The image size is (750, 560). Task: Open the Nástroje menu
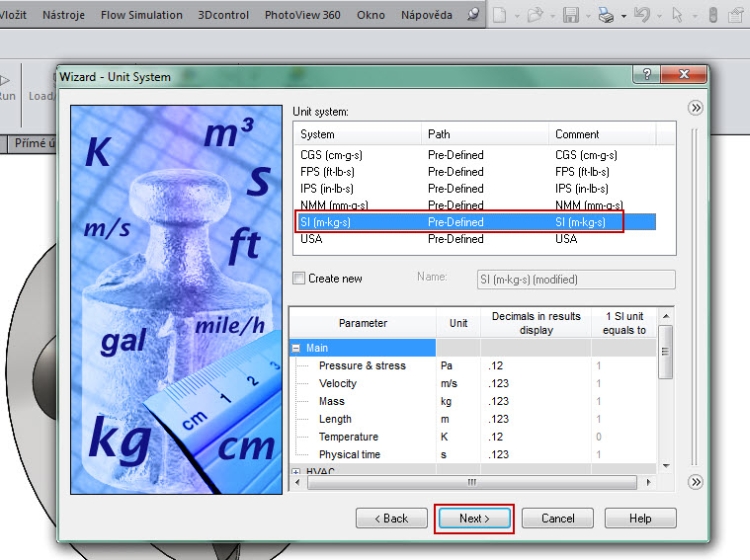tap(63, 15)
